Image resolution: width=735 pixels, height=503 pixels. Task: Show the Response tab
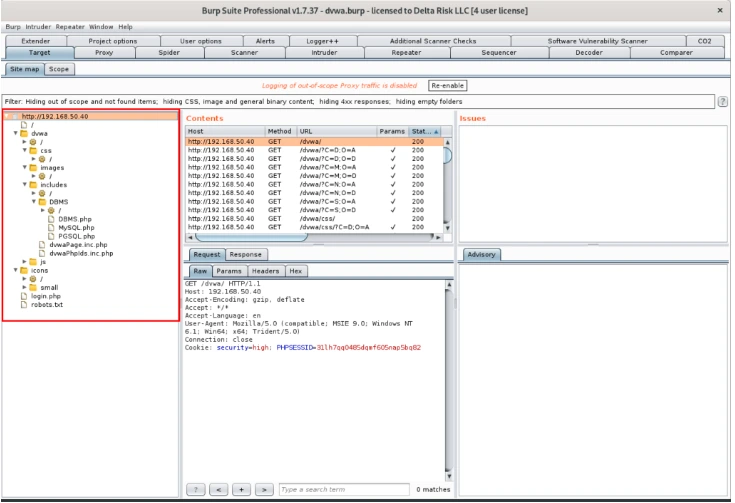coord(246,255)
